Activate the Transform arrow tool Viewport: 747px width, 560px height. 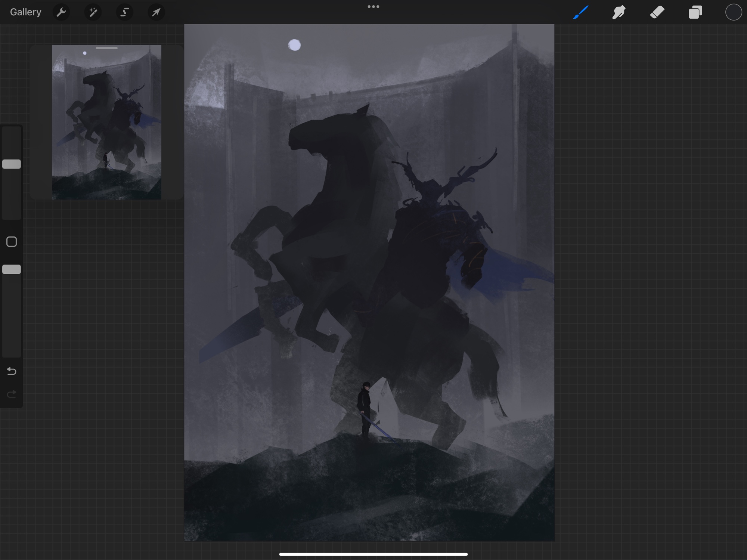coord(156,12)
